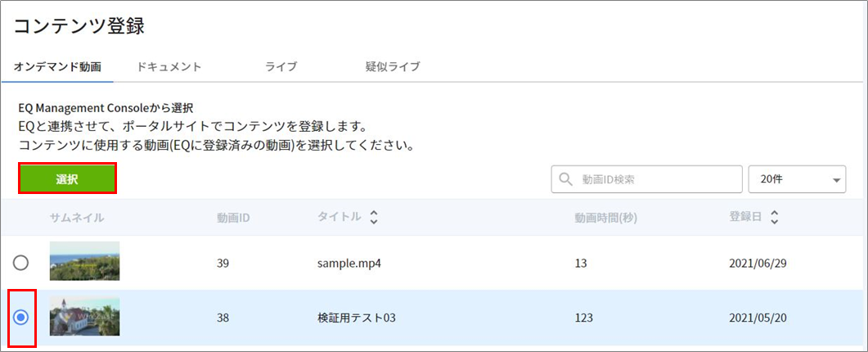Viewport: 868px width, 352px height.
Task: Click the sample.mp4 ocean thumbnail
Action: point(84,261)
